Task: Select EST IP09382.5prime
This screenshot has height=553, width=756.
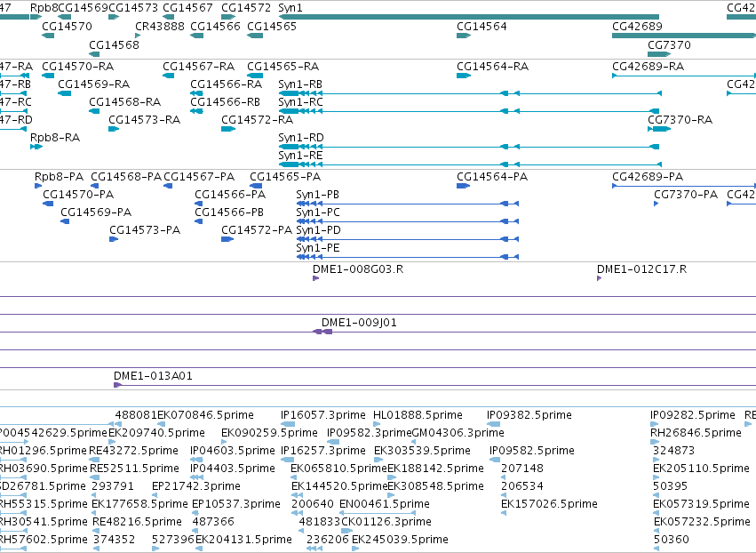Action: point(493,424)
